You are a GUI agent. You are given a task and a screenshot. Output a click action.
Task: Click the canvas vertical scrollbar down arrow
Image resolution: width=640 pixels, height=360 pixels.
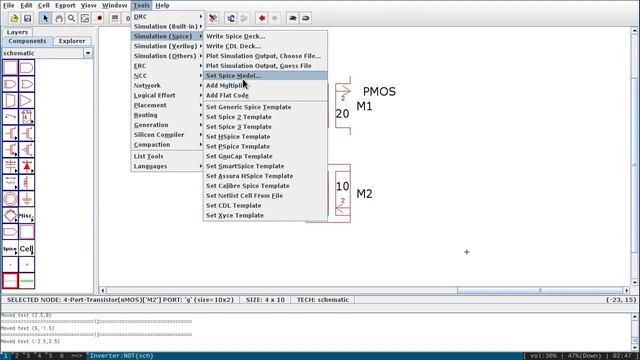pyautogui.click(x=635, y=282)
